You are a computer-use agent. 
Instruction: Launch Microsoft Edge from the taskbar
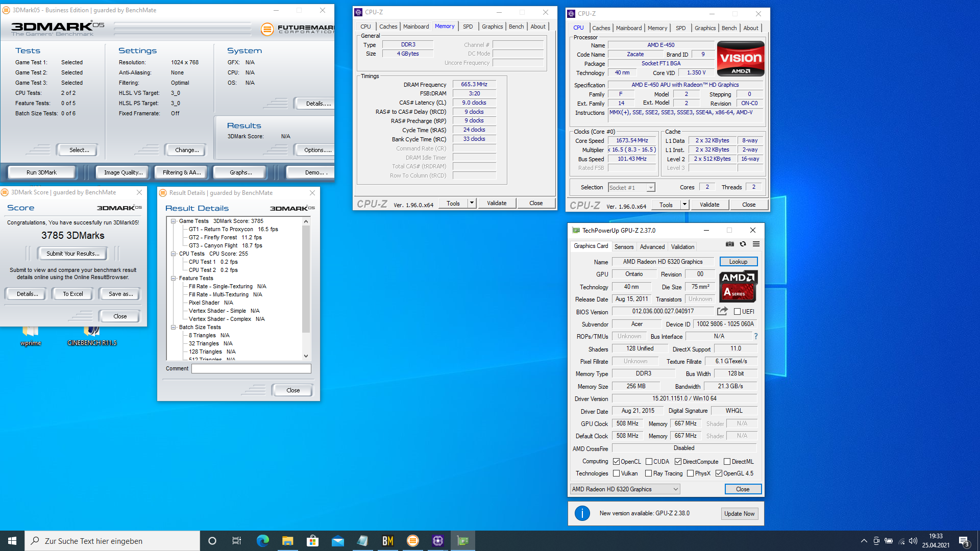(262, 541)
